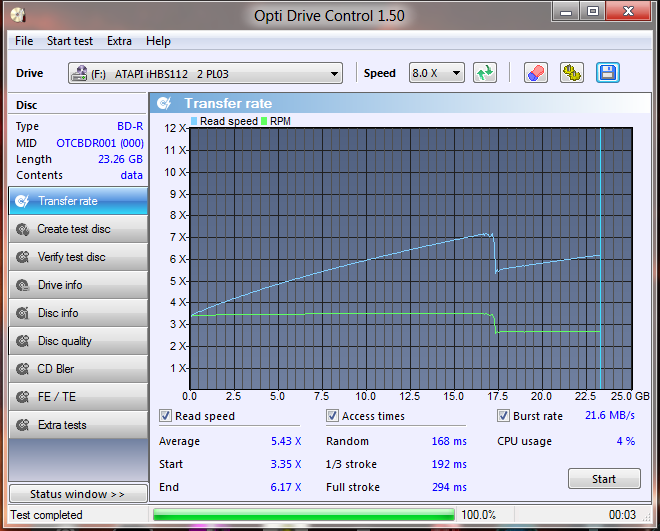Go to Drive info page
Image resolution: width=660 pixels, height=531 pixels.
(x=78, y=285)
